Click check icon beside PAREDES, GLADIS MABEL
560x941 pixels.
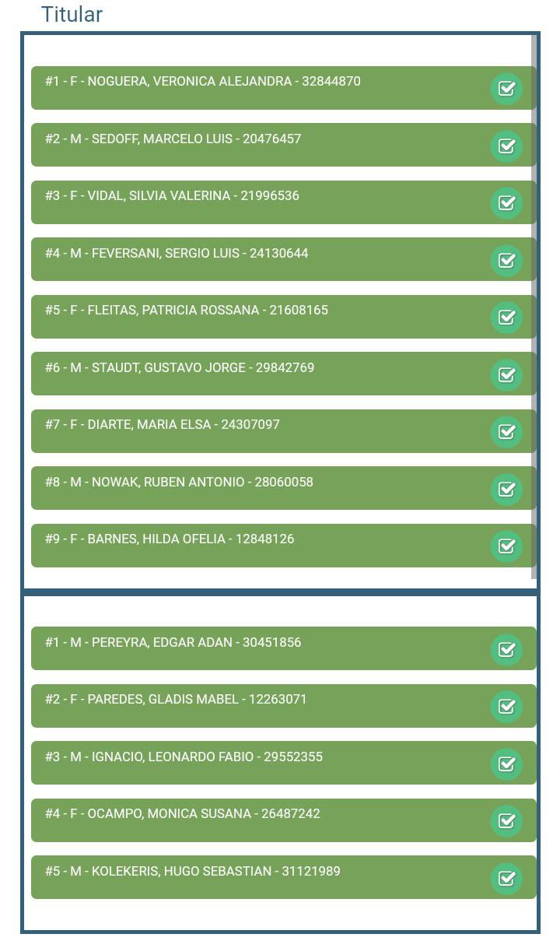[506, 707]
